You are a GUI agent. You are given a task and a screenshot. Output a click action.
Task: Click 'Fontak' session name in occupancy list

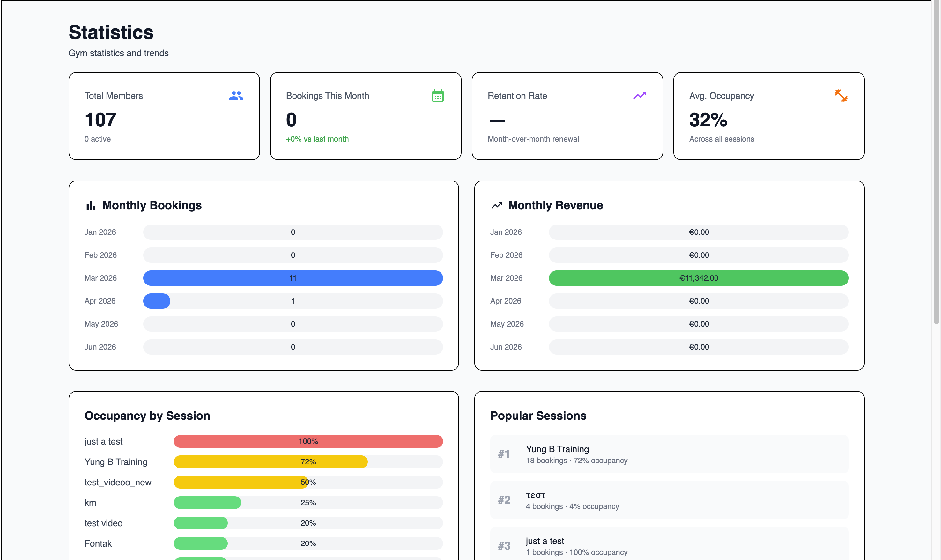pyautogui.click(x=98, y=543)
